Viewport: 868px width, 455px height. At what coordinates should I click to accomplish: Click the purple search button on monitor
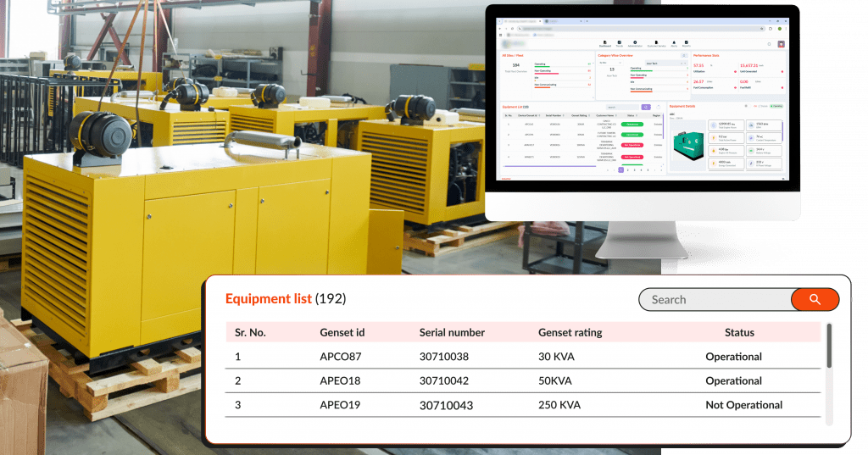(646, 108)
